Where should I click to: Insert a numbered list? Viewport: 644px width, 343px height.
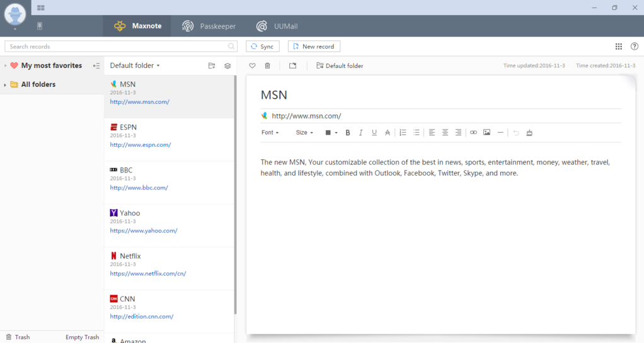[403, 133]
